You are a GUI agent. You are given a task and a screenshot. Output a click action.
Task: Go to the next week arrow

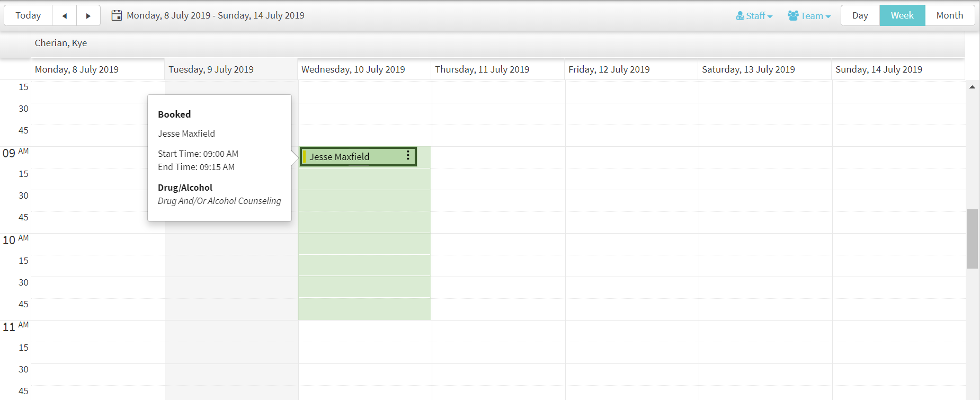pos(88,16)
